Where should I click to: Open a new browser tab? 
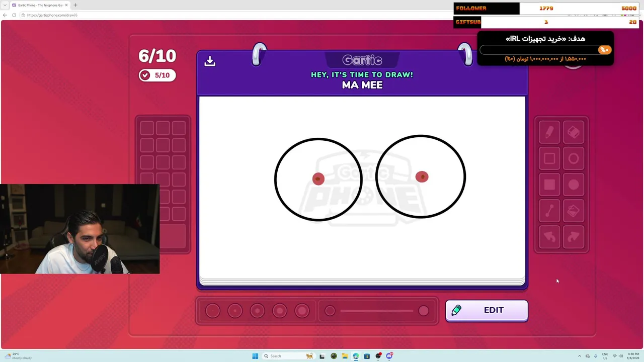pyautogui.click(x=75, y=5)
